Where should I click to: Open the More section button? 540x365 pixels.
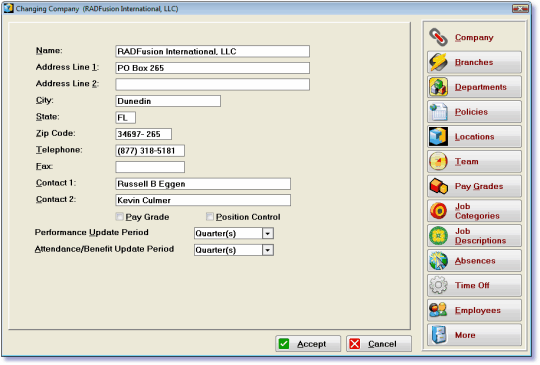coord(474,335)
